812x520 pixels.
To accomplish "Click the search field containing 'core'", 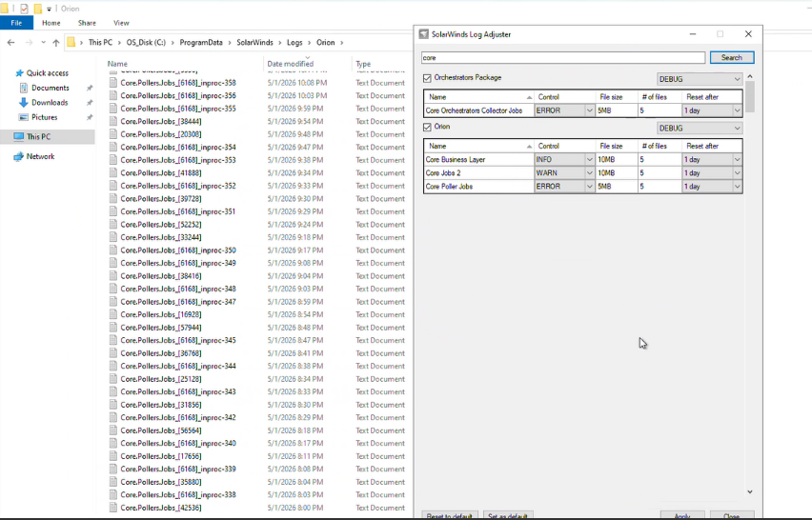I will [563, 57].
